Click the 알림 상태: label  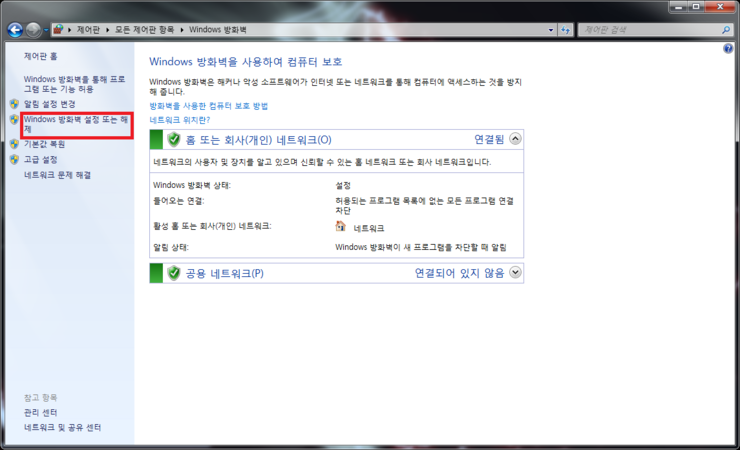click(170, 247)
